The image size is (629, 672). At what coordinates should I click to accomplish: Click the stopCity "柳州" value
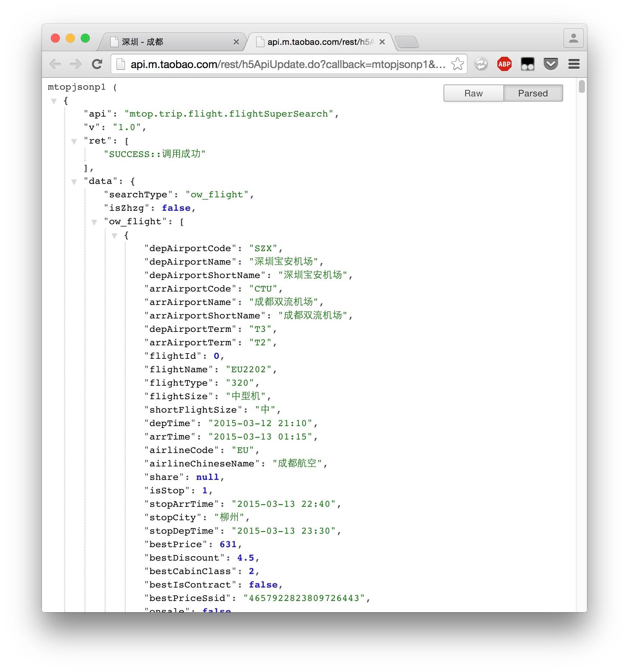point(229,517)
